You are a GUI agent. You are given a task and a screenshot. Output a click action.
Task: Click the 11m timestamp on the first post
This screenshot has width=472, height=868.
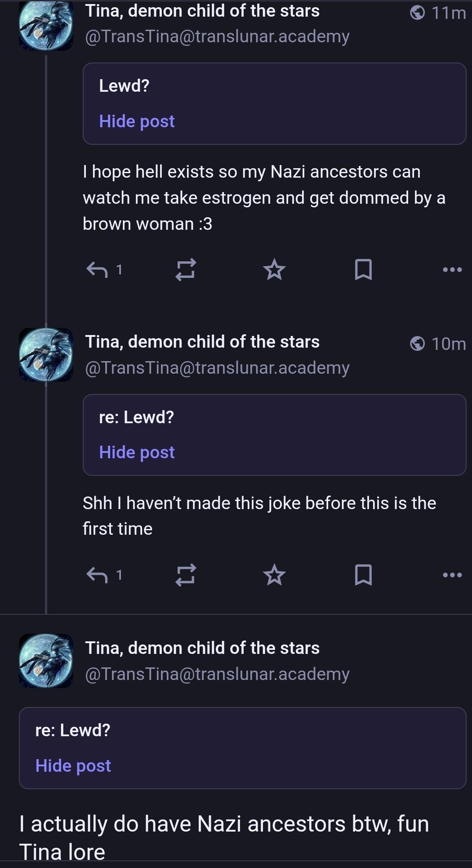pos(448,13)
